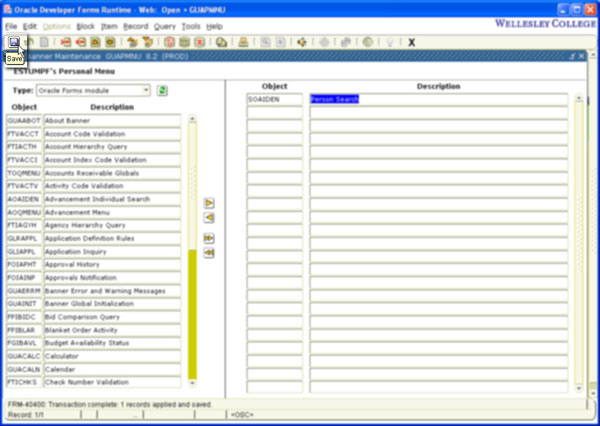Viewport: 600px width, 426px height.
Task: Select the Activity Code Validation row
Action: 94,186
